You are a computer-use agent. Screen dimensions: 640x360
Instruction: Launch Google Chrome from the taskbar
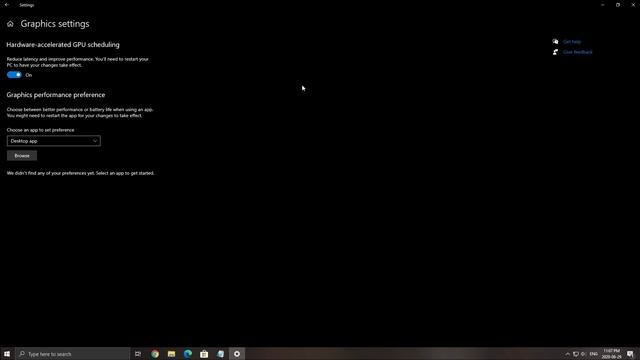click(x=155, y=354)
